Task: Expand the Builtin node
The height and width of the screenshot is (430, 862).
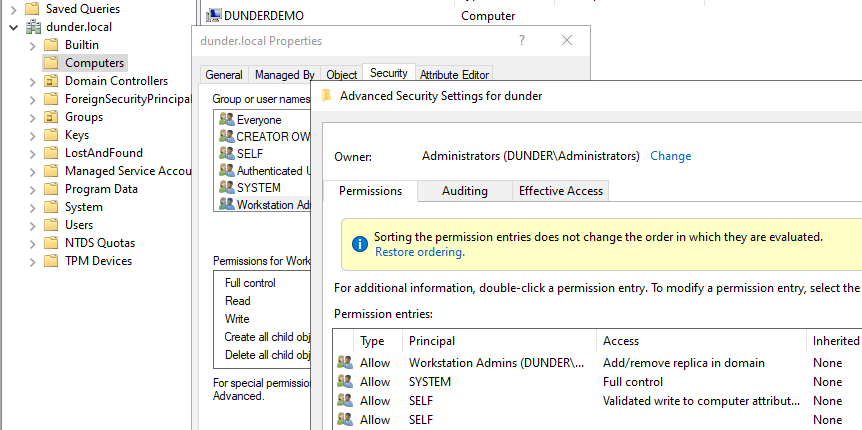Action: 33,45
